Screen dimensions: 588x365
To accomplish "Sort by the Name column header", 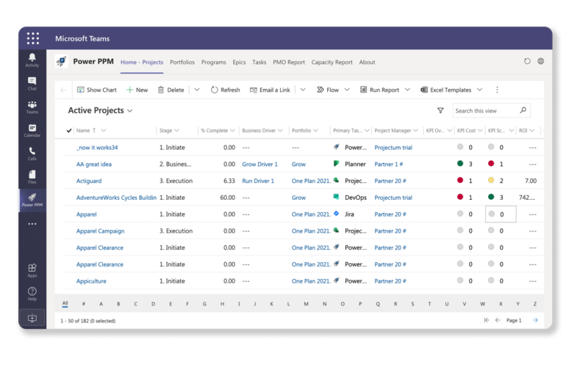I will (x=83, y=131).
